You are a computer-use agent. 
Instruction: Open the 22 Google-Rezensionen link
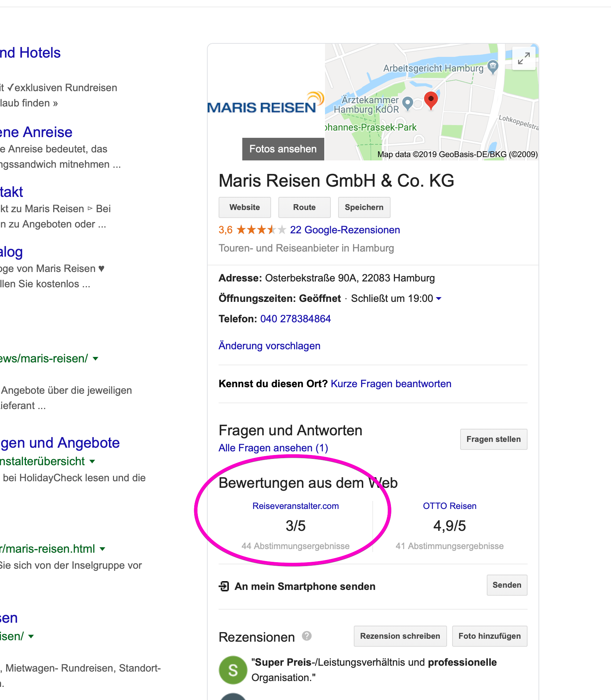tap(345, 230)
